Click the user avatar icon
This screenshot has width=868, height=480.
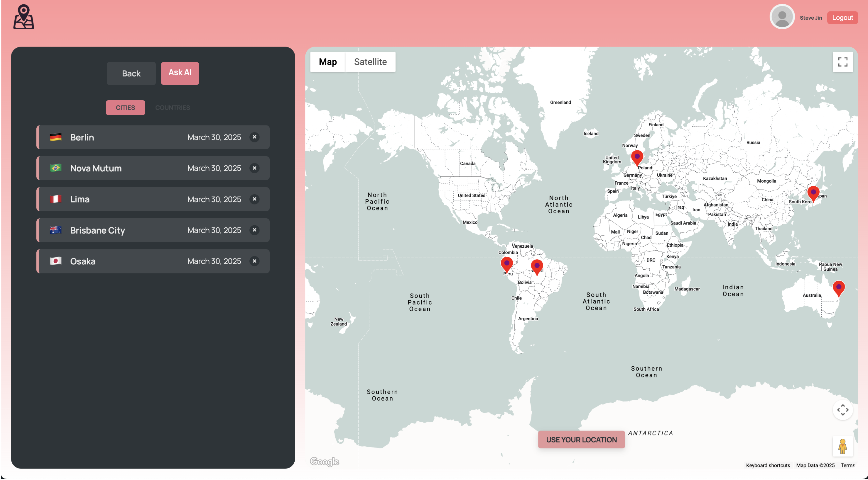(x=782, y=17)
